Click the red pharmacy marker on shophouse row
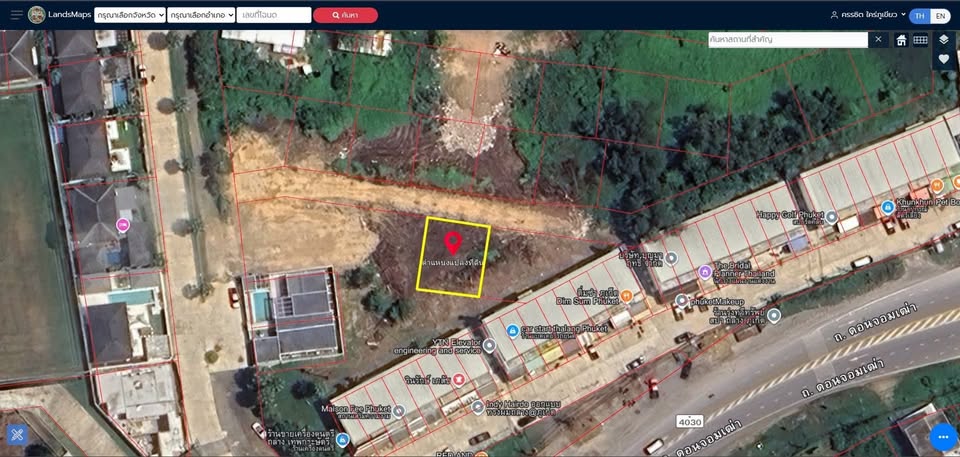960x457 pixels. click(x=458, y=380)
